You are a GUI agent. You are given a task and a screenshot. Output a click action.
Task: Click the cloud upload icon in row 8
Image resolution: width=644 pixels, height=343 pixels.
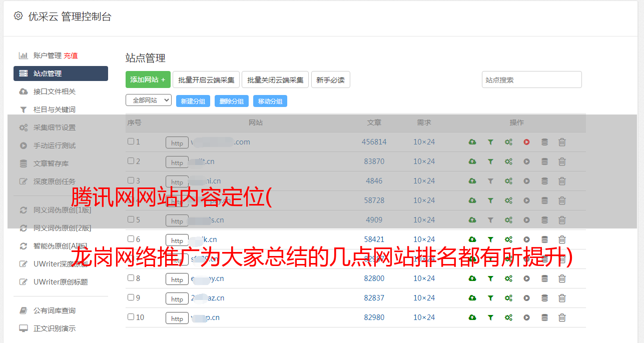pyautogui.click(x=472, y=278)
